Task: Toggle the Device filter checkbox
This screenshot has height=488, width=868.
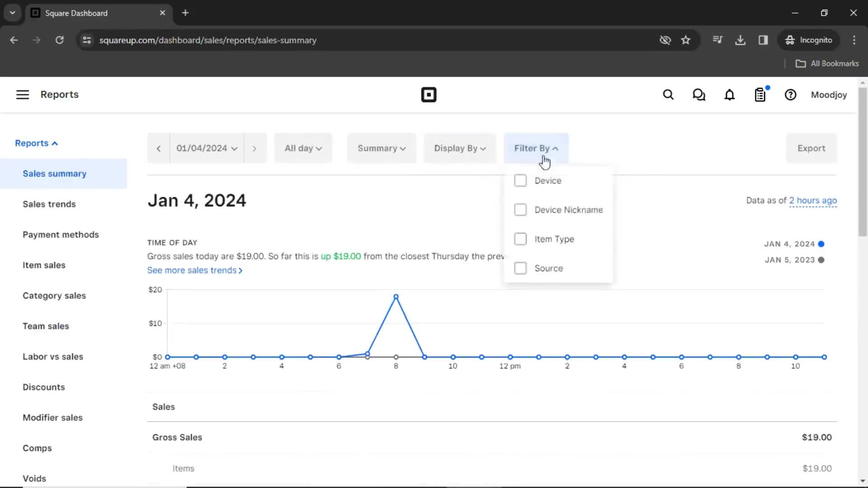Action: pyautogui.click(x=520, y=181)
